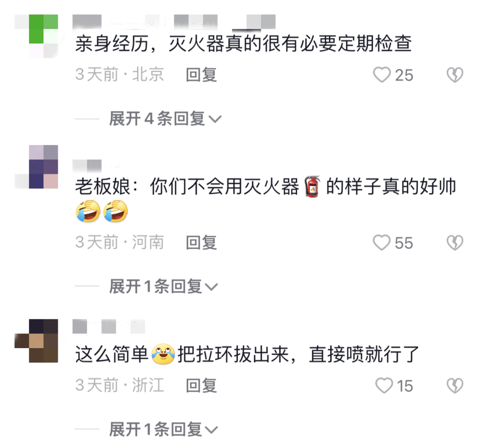The height and width of the screenshot is (448, 484).
Task: Like the Zhejiang comment with 15 likes
Action: tap(385, 386)
